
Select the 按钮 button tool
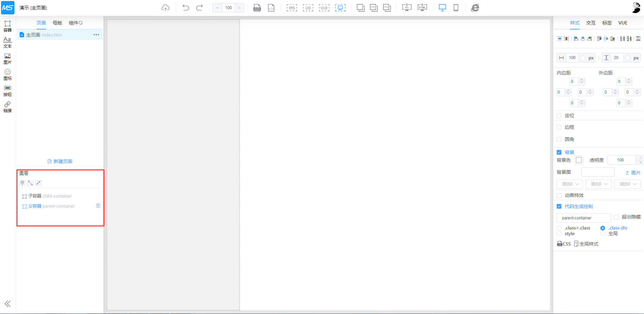[x=7, y=91]
